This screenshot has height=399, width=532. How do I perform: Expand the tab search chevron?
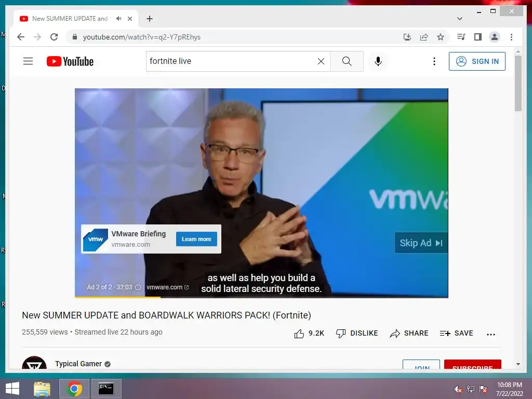(x=460, y=19)
